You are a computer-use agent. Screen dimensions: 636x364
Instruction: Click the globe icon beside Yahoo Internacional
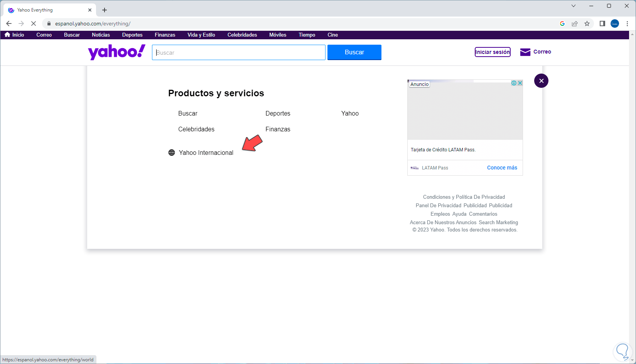click(172, 153)
